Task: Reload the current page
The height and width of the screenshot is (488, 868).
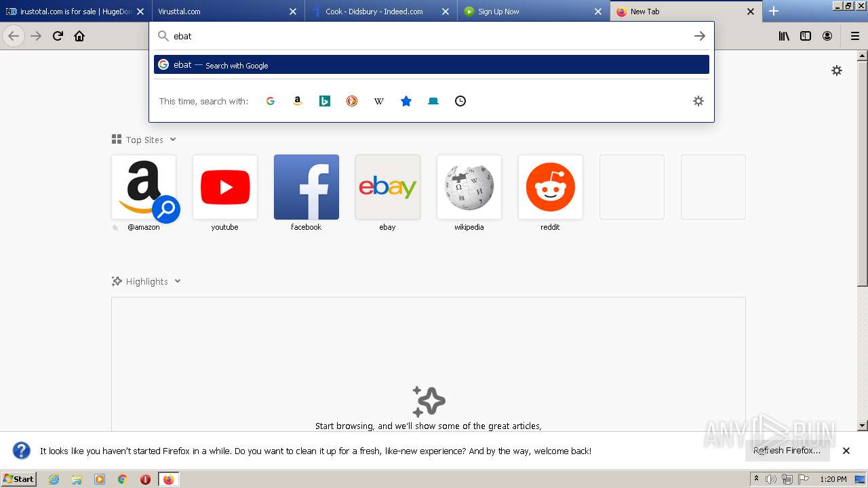Action: [58, 36]
